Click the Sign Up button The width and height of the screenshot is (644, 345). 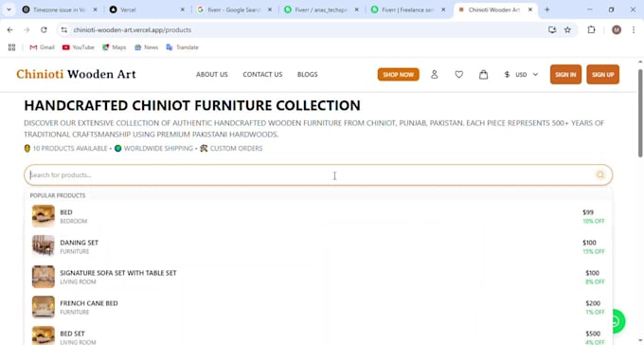602,75
